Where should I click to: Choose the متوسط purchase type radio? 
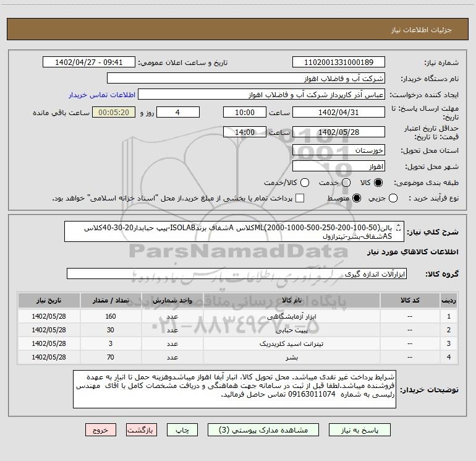[x=357, y=198]
